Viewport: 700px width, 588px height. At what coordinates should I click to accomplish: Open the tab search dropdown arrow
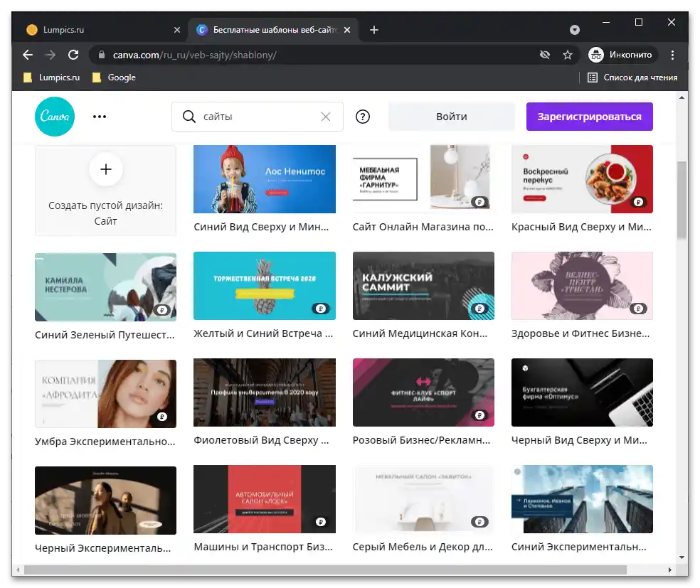[x=575, y=30]
